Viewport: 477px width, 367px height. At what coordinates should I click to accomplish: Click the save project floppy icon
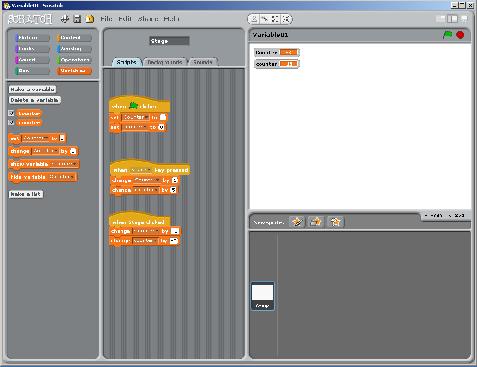(x=77, y=19)
